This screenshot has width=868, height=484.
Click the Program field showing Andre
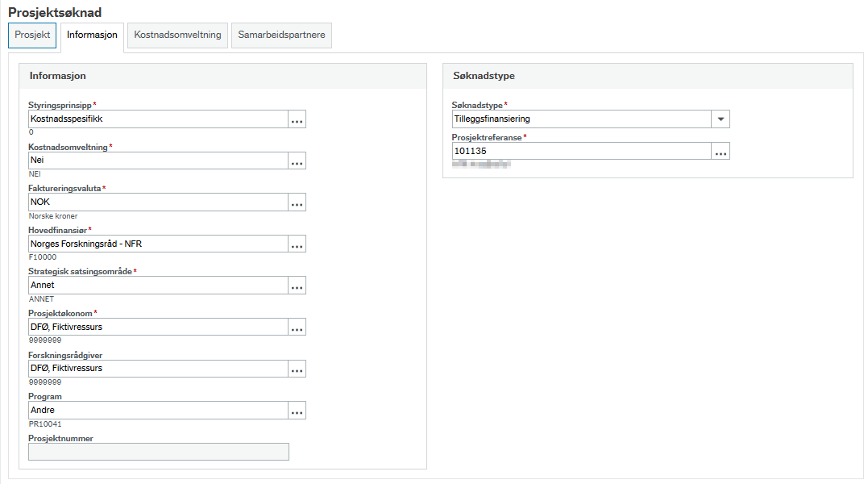158,411
